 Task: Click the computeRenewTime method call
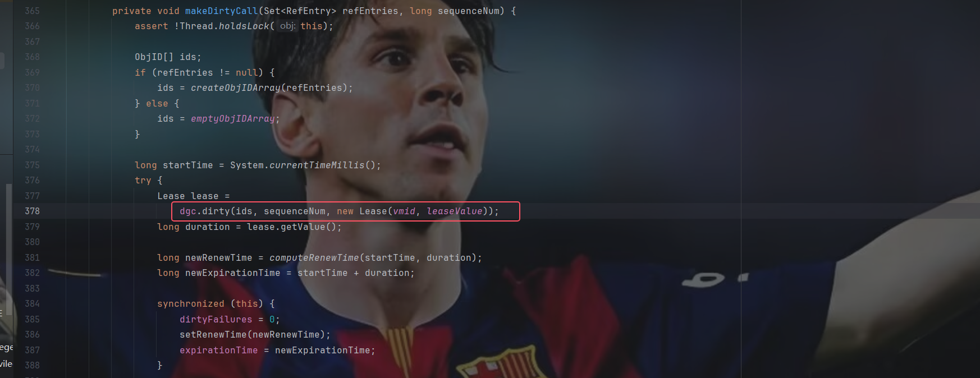[314, 258]
